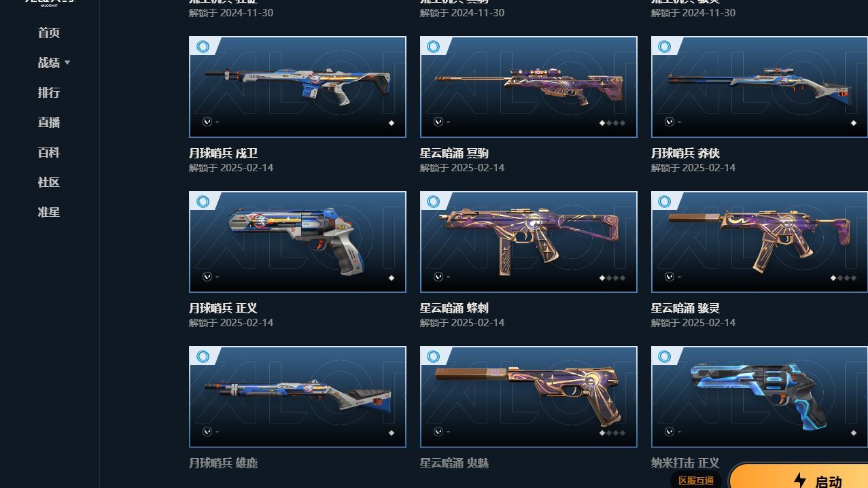Click the circle badge on 星云暗涌 冥驹 card

click(x=434, y=47)
